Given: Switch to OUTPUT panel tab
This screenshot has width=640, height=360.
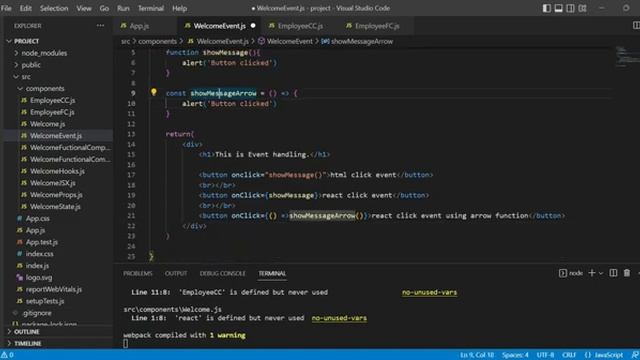Looking at the screenshot, I should [176, 273].
